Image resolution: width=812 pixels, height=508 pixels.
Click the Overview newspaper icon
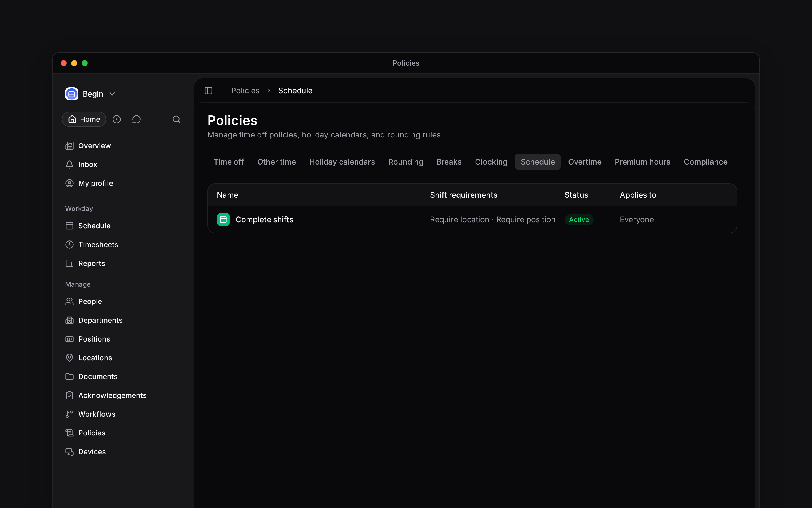click(x=70, y=146)
